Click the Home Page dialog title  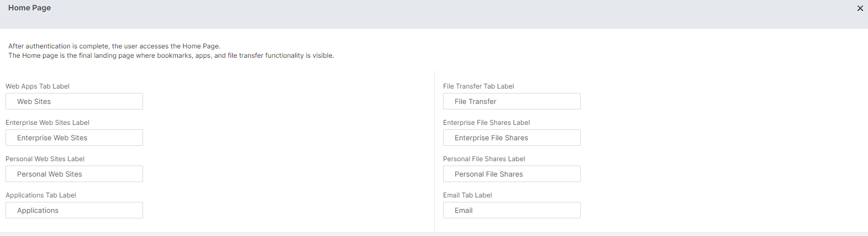(x=30, y=8)
